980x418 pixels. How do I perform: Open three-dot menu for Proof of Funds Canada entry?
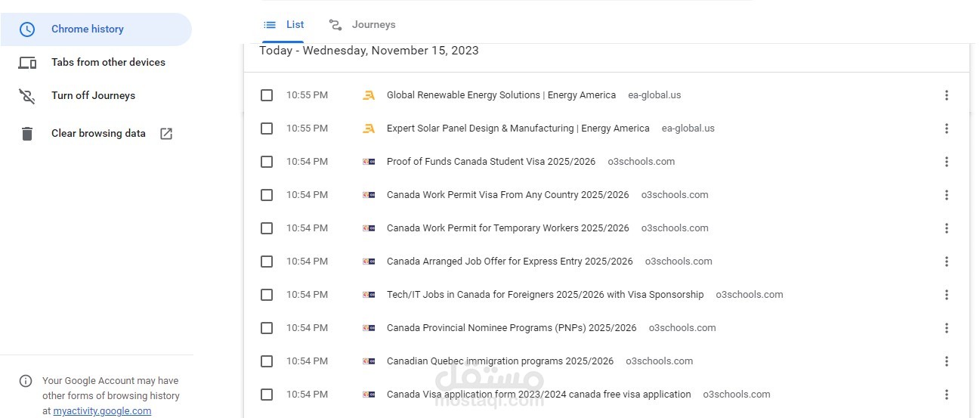point(946,162)
